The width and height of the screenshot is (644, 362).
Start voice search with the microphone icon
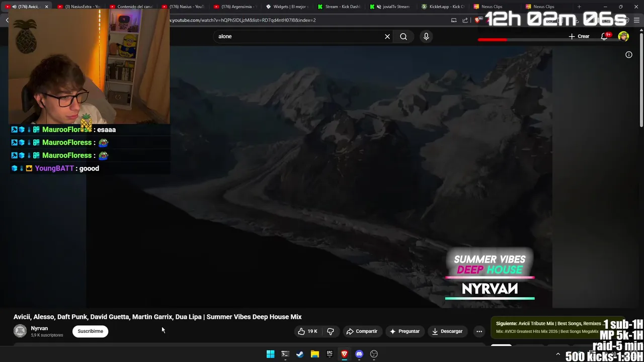(x=426, y=36)
